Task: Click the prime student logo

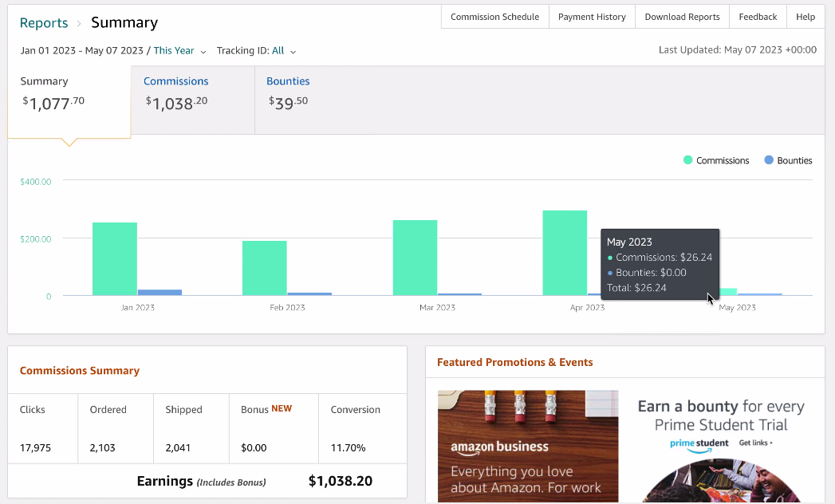Action: 699,446
